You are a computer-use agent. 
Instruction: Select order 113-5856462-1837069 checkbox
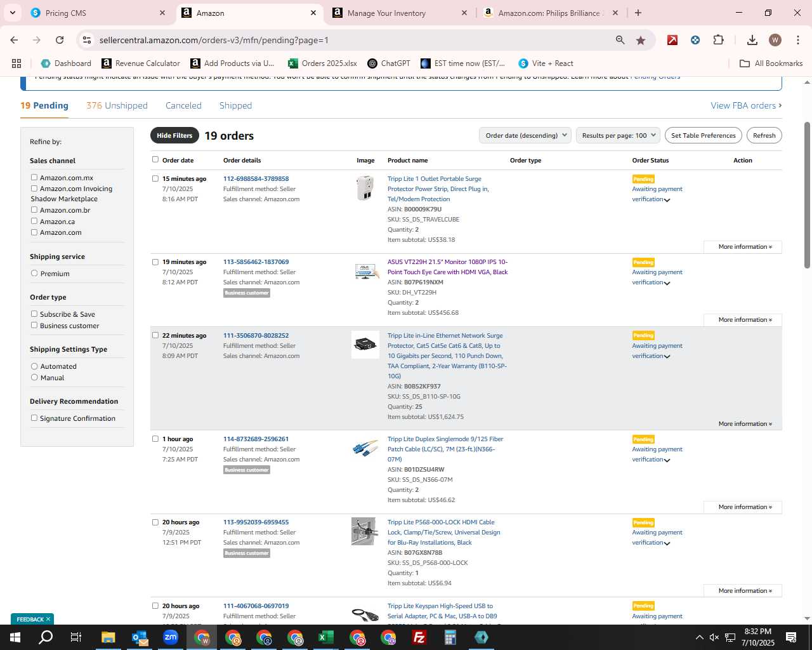[x=155, y=262]
